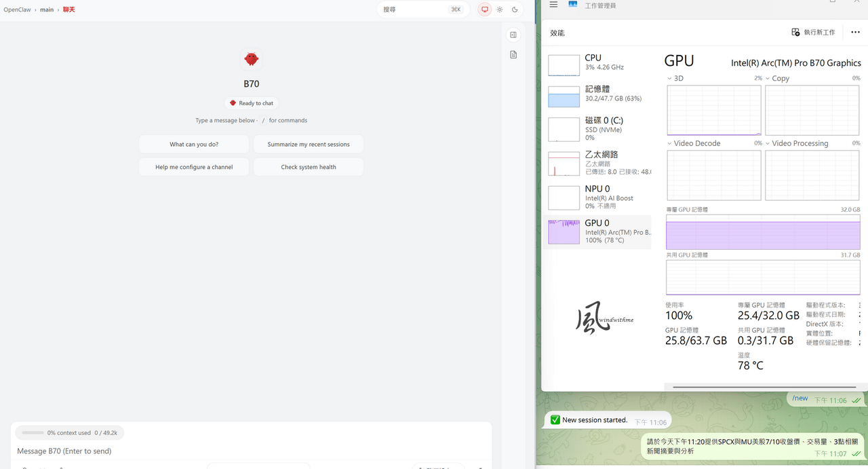The height and width of the screenshot is (469, 868).
Task: Click the Ethernet thumbnail graph
Action: click(x=564, y=164)
